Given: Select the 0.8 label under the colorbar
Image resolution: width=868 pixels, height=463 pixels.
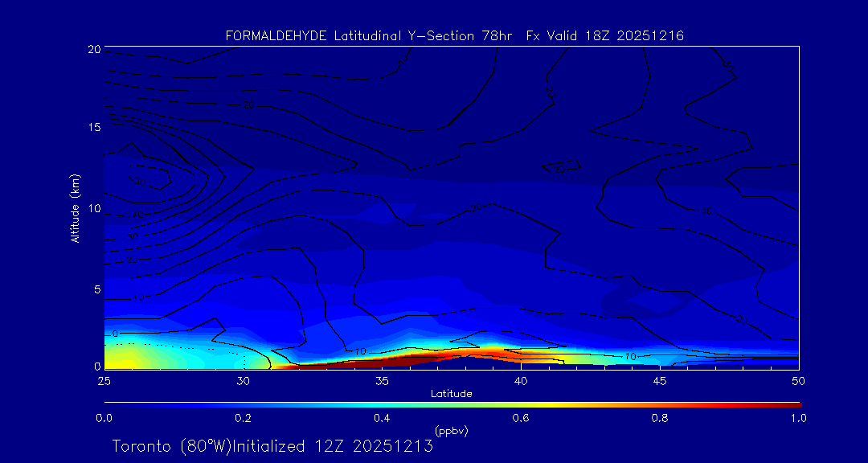Looking at the screenshot, I should [660, 418].
